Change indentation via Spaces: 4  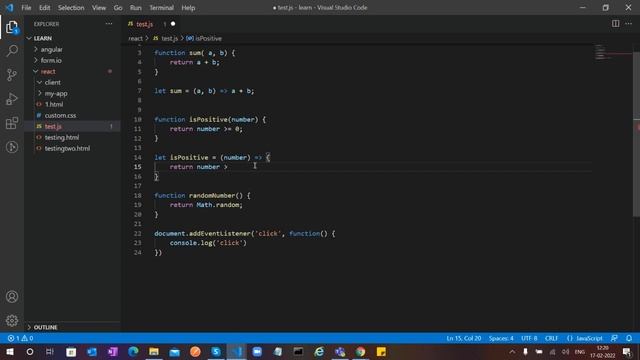[x=501, y=338]
